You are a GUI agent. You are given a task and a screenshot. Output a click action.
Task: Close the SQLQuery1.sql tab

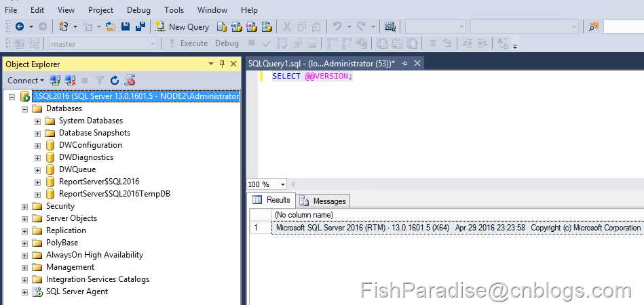click(x=417, y=63)
